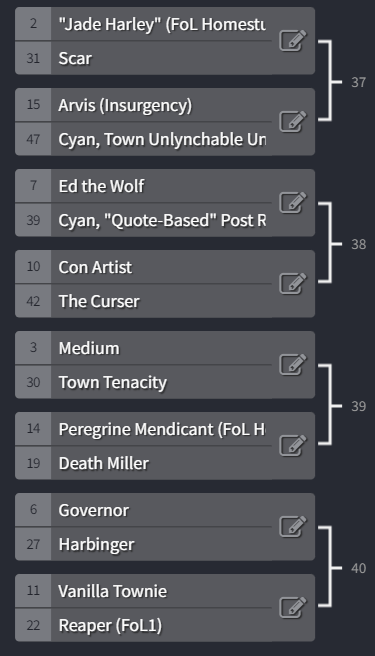
Task: Select Town Tenacity participant
Action: pos(165,382)
